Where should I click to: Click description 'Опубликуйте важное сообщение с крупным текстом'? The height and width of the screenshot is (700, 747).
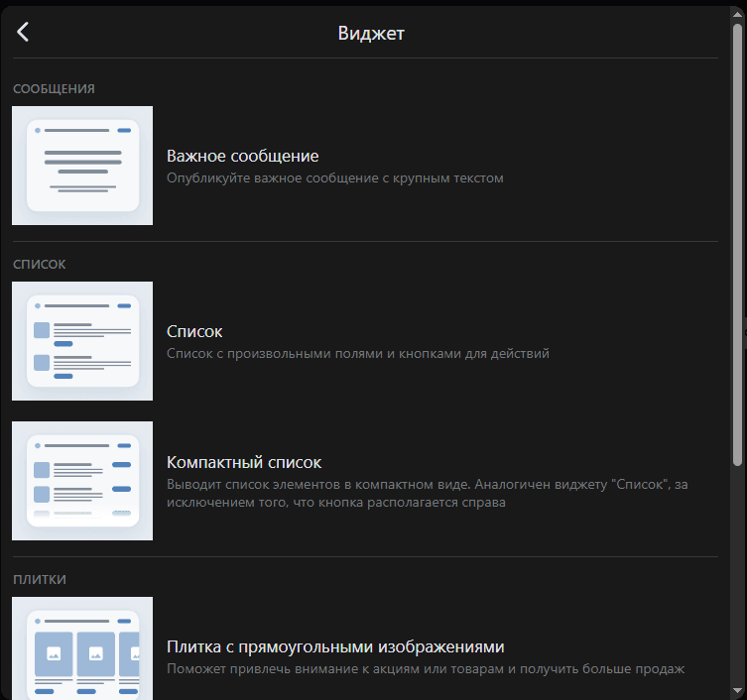click(x=335, y=178)
